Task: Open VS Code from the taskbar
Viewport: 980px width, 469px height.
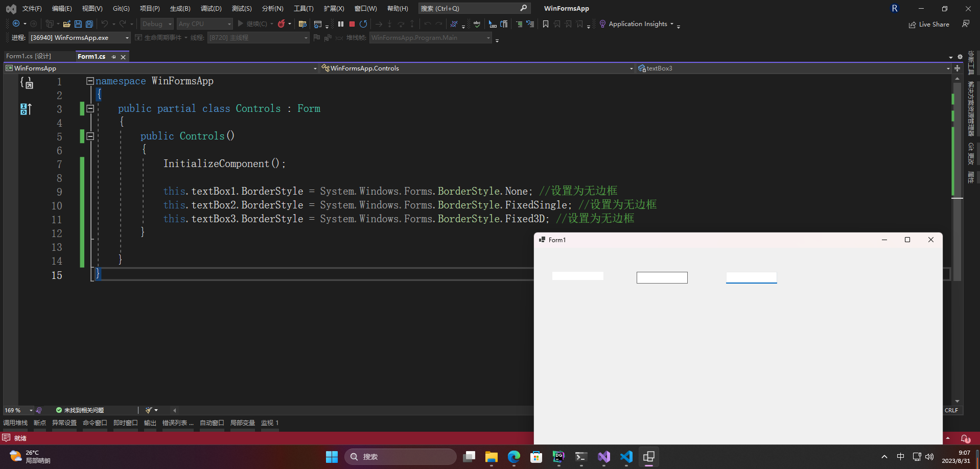Action: pos(626,457)
